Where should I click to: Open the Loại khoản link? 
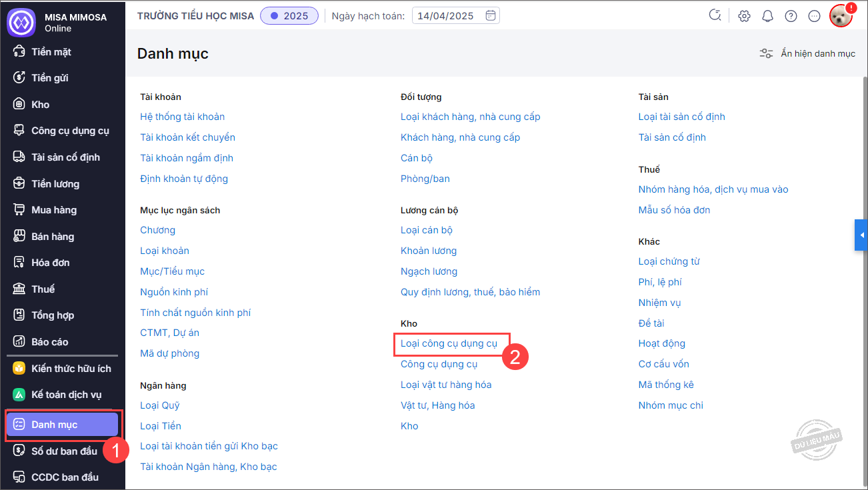pos(165,251)
